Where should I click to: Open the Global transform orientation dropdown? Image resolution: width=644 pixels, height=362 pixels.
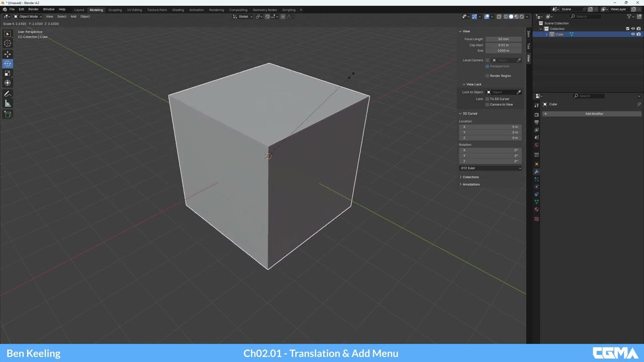click(x=243, y=17)
